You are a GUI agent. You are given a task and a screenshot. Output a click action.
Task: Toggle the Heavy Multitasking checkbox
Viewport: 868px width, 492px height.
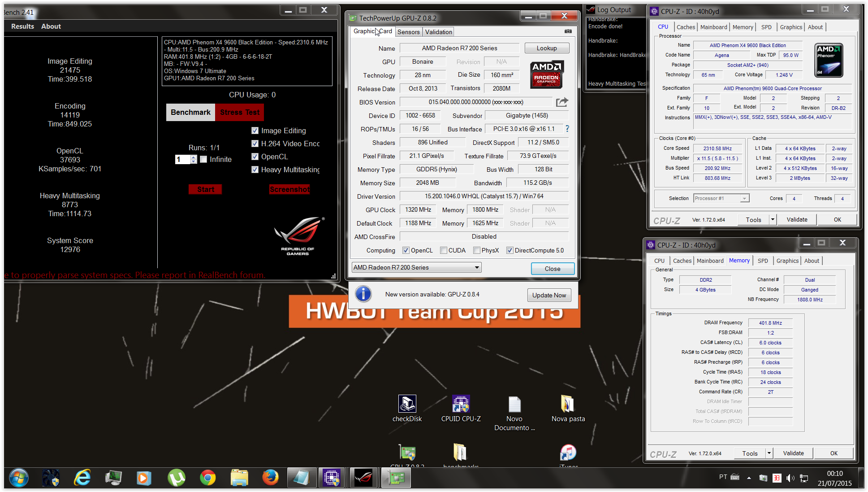tap(255, 170)
